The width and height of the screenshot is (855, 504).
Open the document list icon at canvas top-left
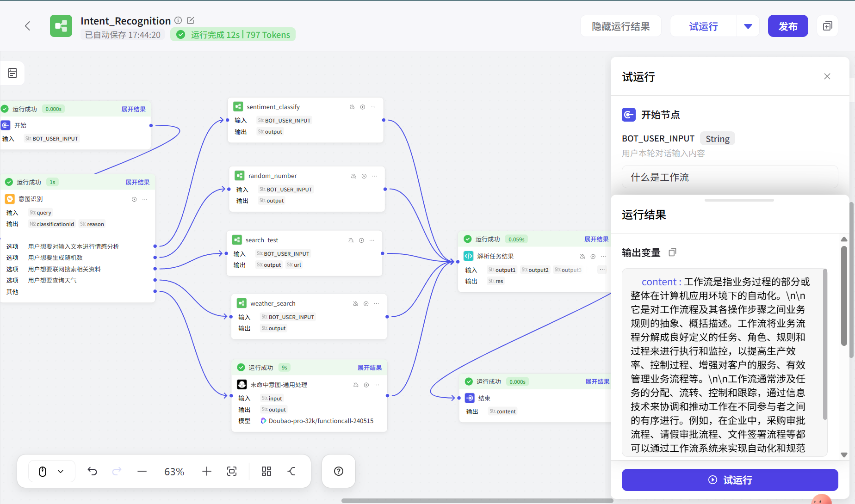[x=12, y=73]
